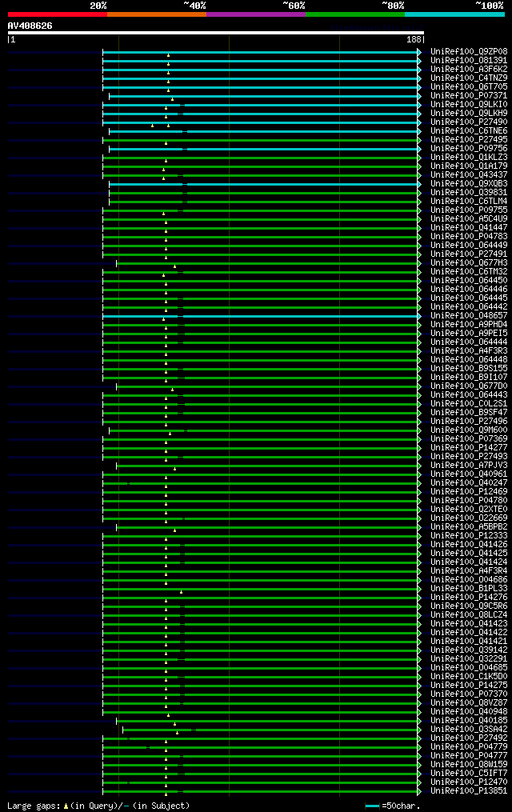Pick the UniRef100_C6TLM4 label
The image size is (512, 812).
click(469, 201)
